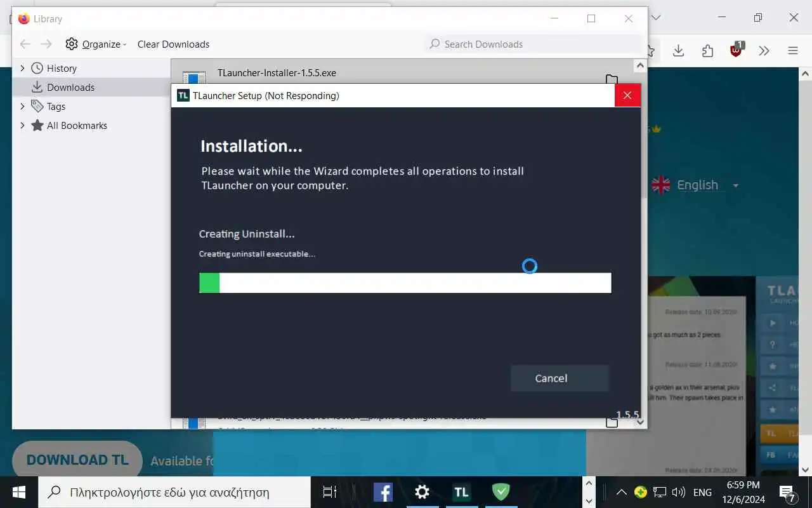Open the Windows Start menu
The width and height of the screenshot is (812, 508).
(x=18, y=492)
